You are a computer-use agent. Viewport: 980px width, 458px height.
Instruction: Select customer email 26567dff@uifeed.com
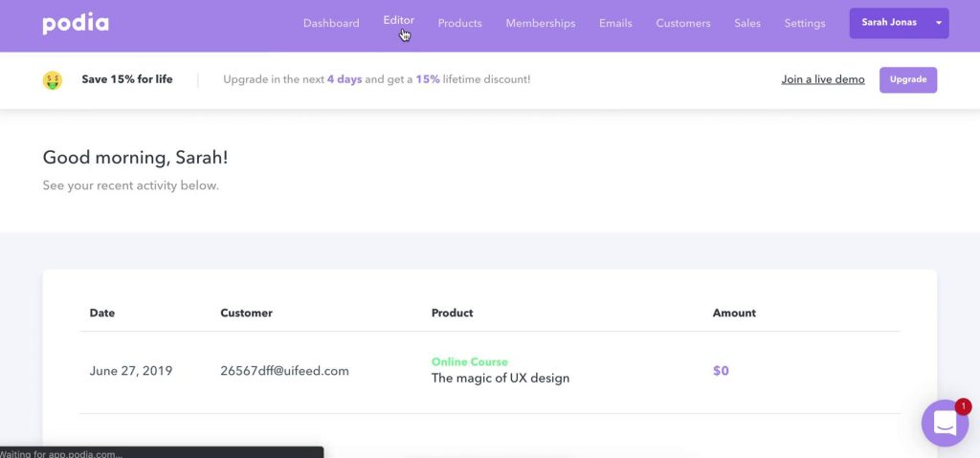[x=284, y=371]
